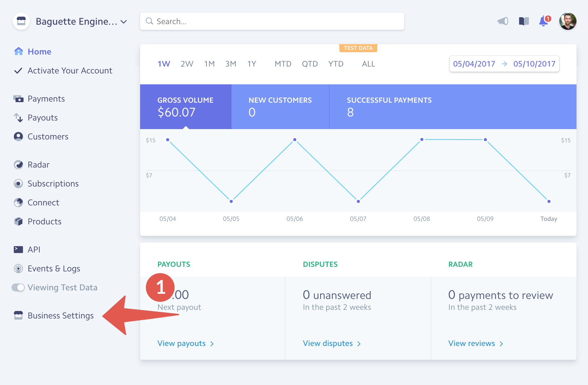Click the megaphone announcements icon
The image size is (588, 385).
pos(503,21)
